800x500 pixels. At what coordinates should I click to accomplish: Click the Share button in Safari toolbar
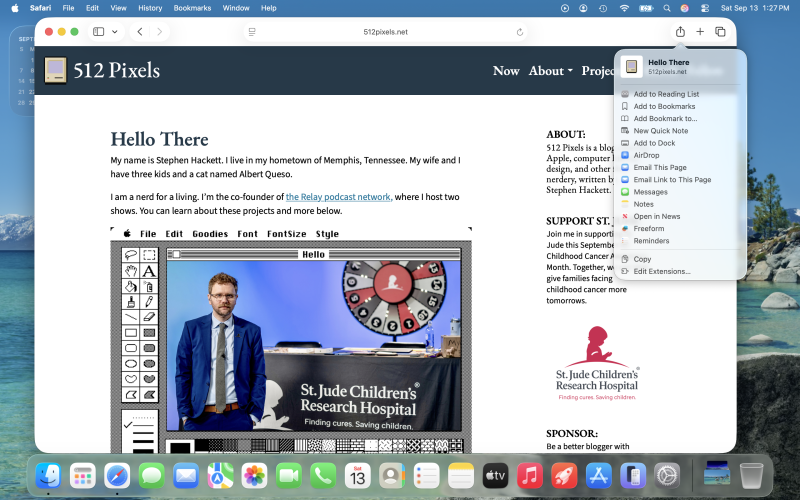click(x=680, y=32)
